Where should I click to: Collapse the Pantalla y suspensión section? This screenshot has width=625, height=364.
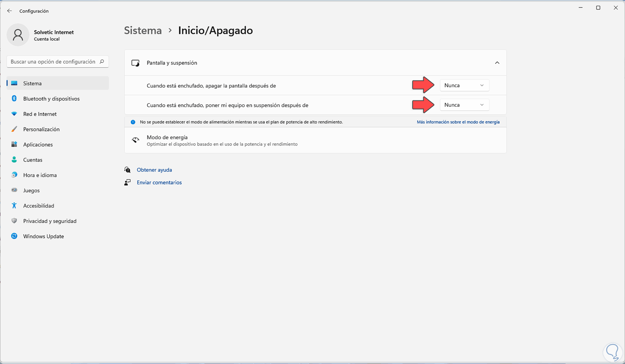click(497, 63)
